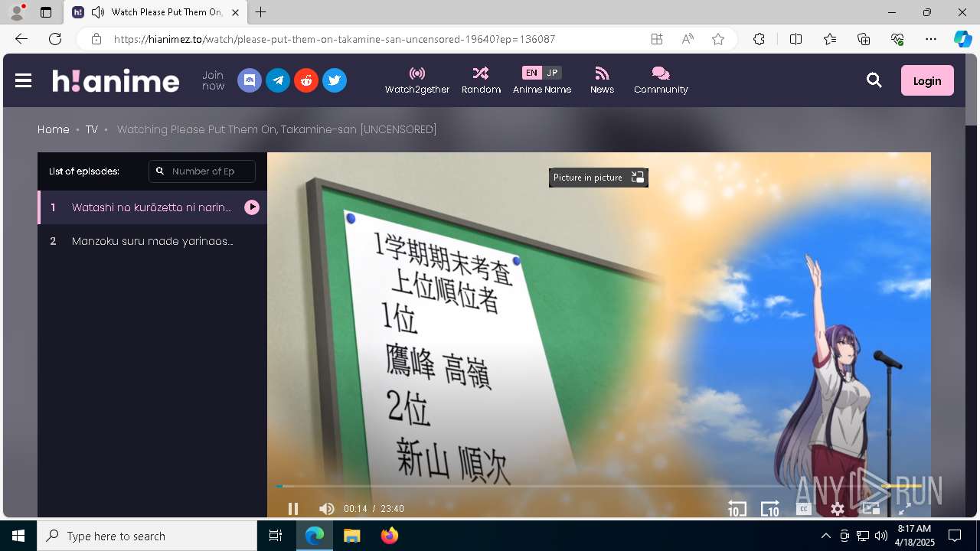Open the Community section
Viewport: 980px width, 551px height.
click(661, 80)
